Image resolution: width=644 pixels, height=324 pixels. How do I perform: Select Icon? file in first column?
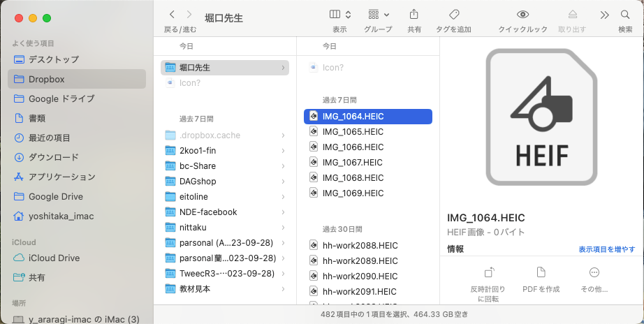(225, 83)
